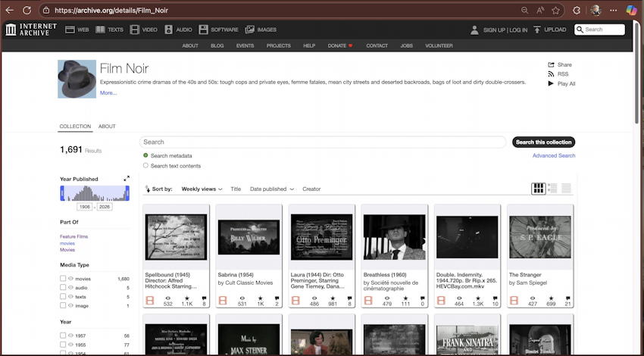Screen dimensions: 644x356
Task: Sort results by Title
Action: [236, 189]
